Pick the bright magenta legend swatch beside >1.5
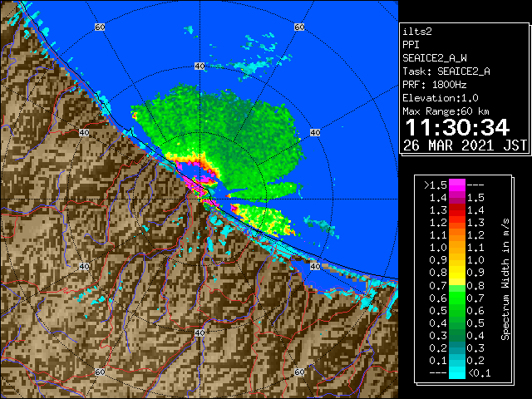This screenshot has width=532, height=399. click(457, 185)
